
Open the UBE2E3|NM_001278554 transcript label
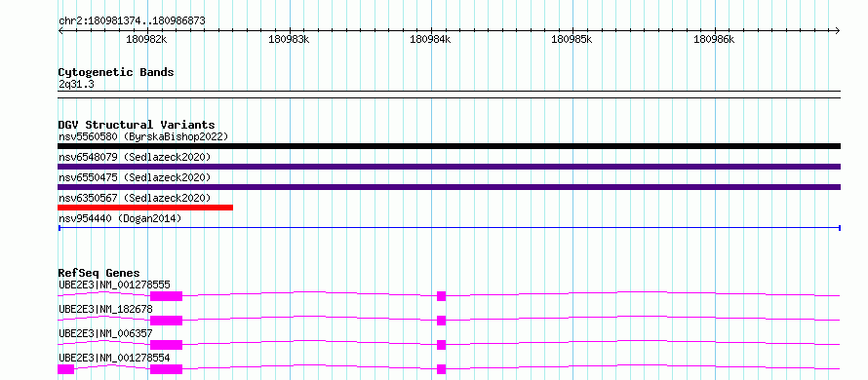click(x=114, y=358)
